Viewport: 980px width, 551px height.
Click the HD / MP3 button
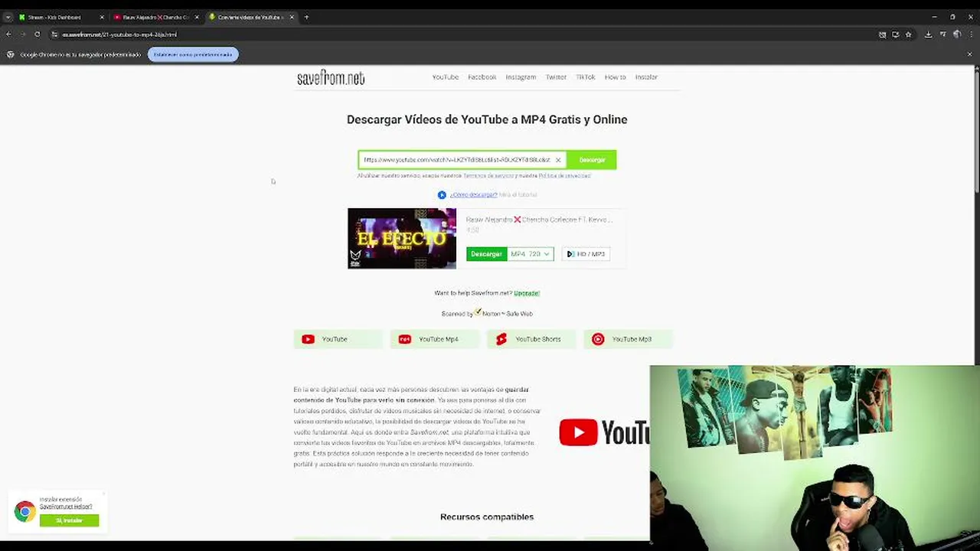(x=586, y=254)
